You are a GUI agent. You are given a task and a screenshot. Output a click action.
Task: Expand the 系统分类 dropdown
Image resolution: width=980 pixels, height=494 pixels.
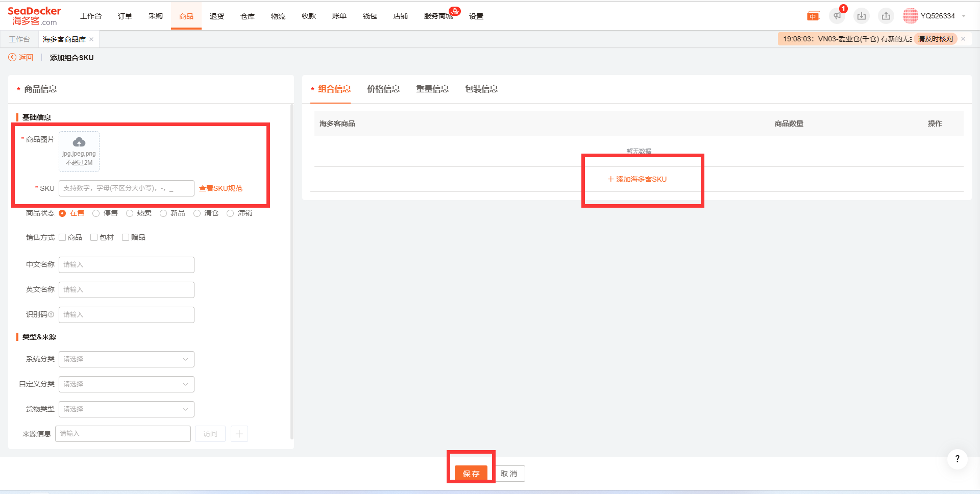[126, 359]
